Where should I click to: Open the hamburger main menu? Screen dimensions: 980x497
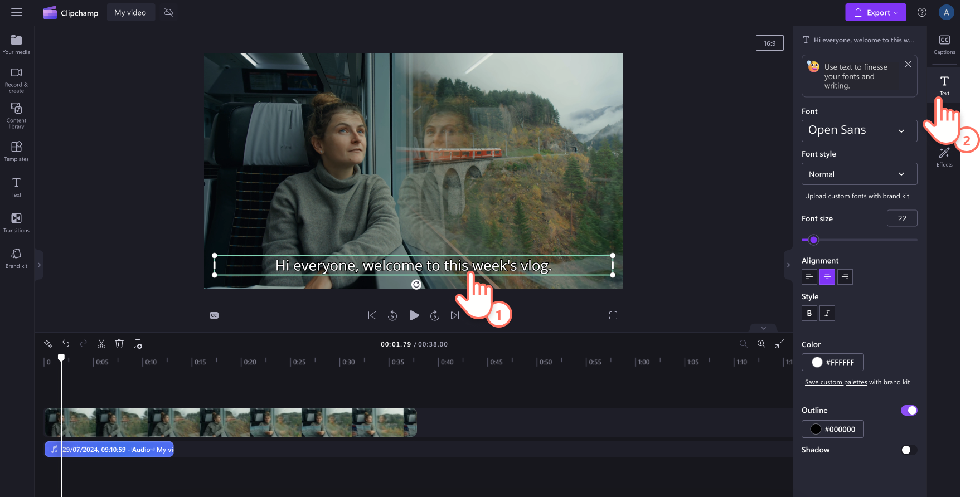pos(17,12)
